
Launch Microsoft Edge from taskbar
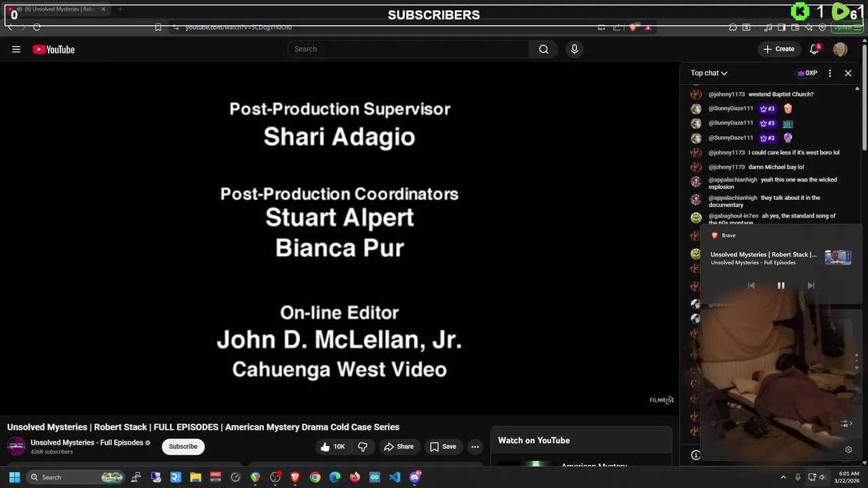pyautogui.click(x=335, y=477)
